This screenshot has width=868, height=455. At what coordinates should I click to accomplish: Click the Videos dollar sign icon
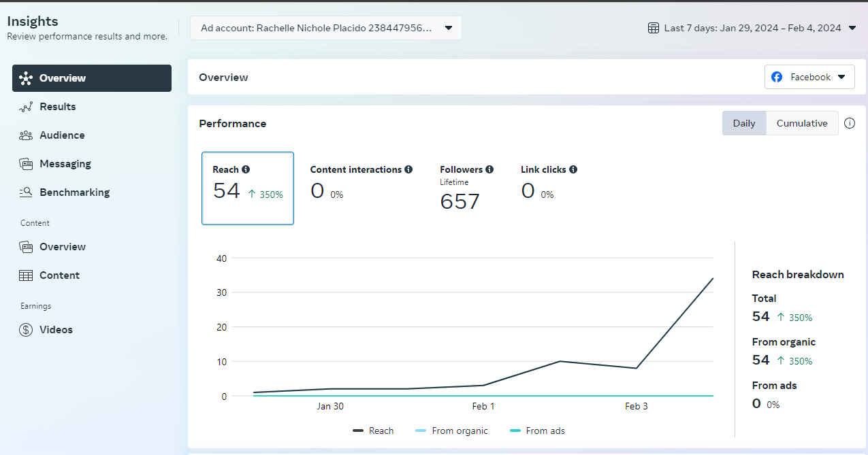tap(26, 330)
